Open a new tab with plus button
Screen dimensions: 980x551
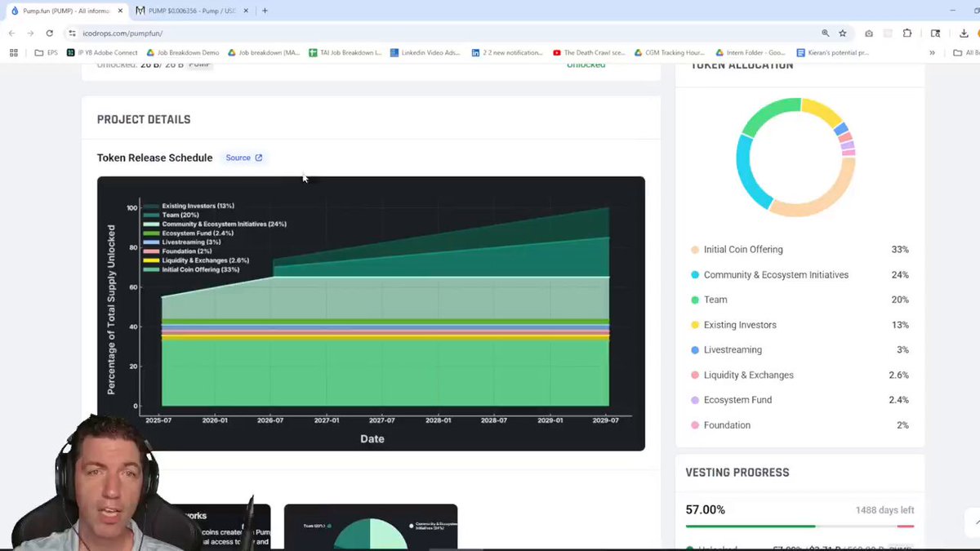tap(265, 11)
